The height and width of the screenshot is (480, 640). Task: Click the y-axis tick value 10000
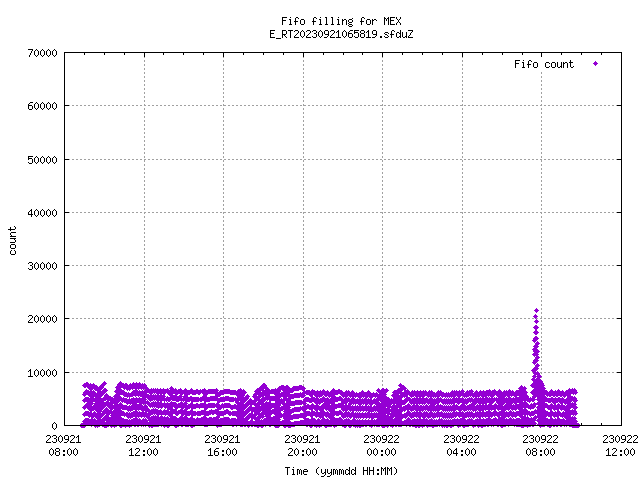(x=43, y=373)
